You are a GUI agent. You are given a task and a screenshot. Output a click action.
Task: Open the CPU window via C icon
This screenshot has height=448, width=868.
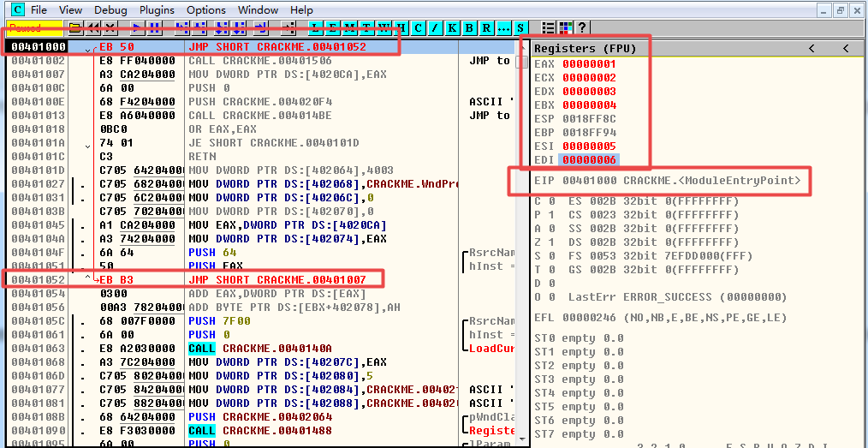click(x=418, y=27)
